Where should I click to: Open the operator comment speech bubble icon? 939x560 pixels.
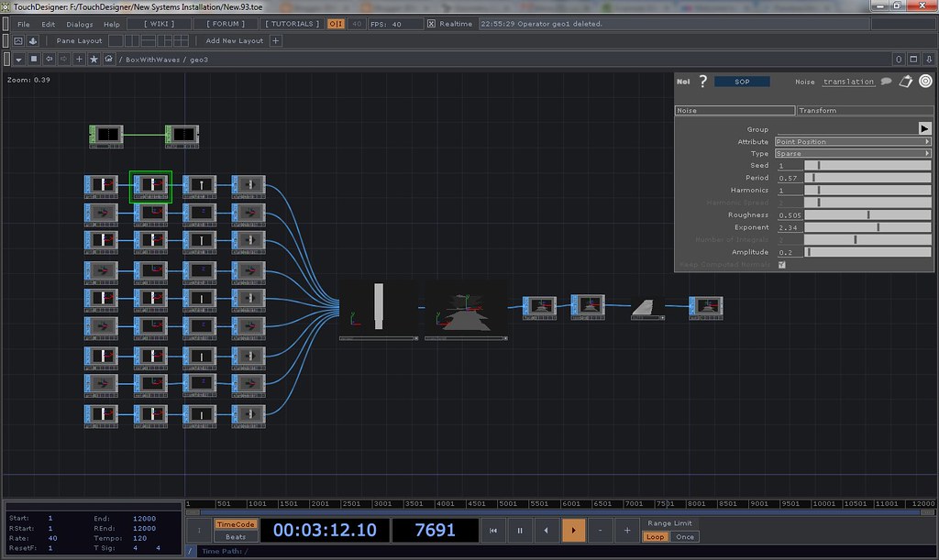tap(886, 82)
